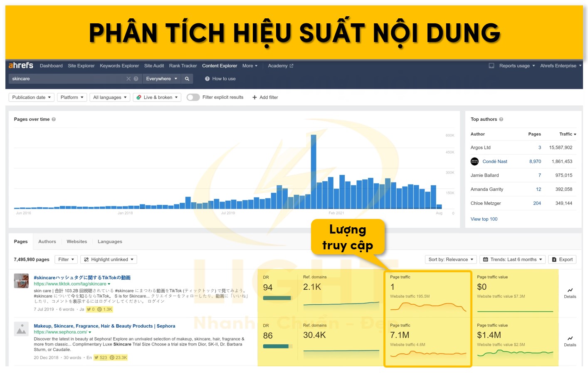Clear the skincare search text
Viewport: 588px width, 373px height.
click(128, 79)
